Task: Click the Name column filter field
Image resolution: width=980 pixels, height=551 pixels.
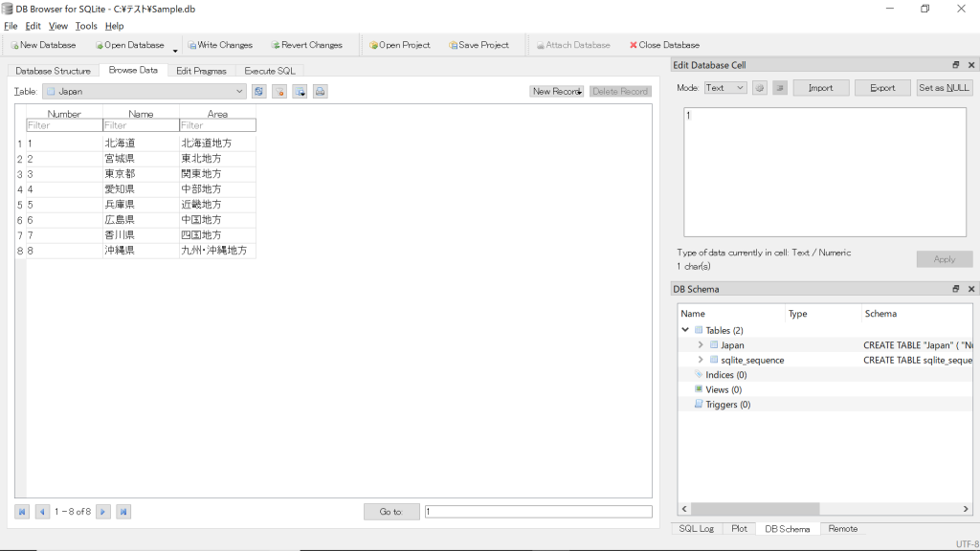Action: click(x=142, y=125)
